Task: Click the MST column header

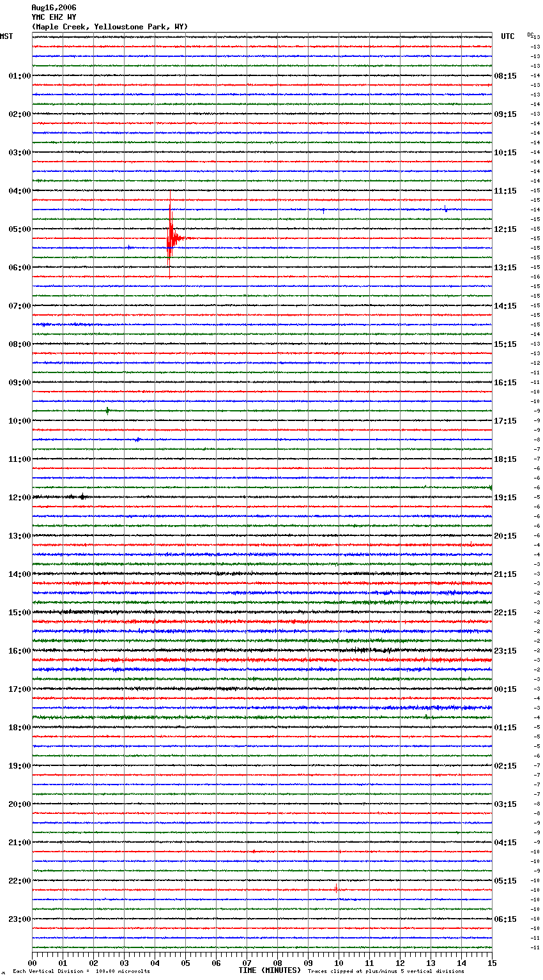Action: click(x=6, y=36)
